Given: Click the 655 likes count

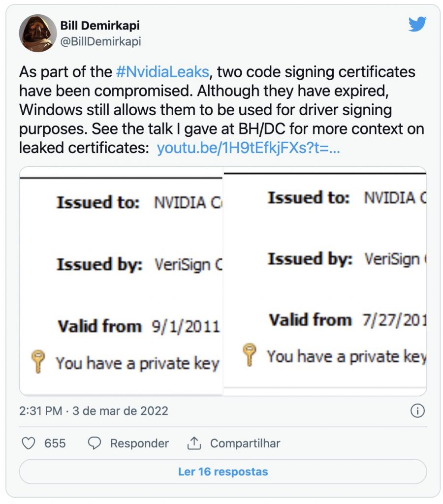Looking at the screenshot, I should 55,443.
